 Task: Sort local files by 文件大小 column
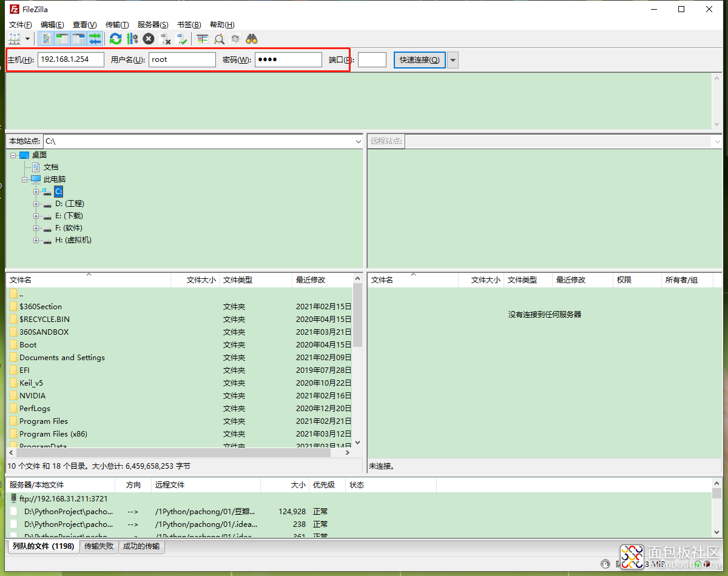[x=195, y=280]
